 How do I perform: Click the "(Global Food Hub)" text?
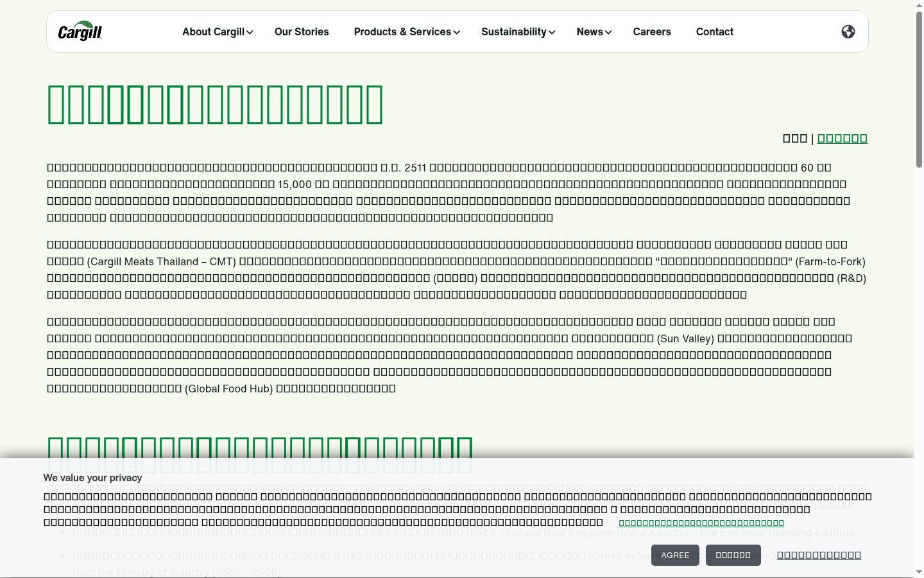229,389
